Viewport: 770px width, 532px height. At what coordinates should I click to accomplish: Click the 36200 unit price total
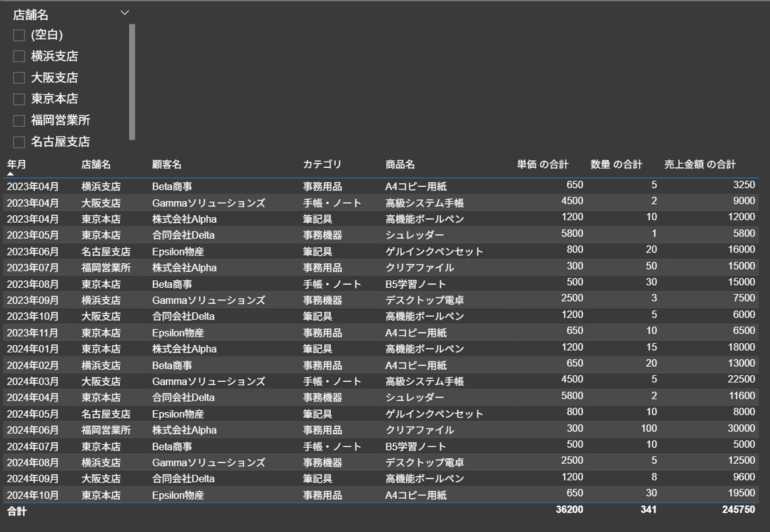(x=569, y=510)
